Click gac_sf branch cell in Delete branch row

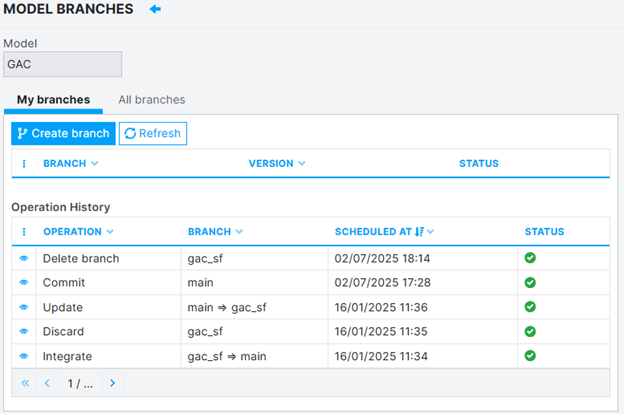pyautogui.click(x=255, y=258)
